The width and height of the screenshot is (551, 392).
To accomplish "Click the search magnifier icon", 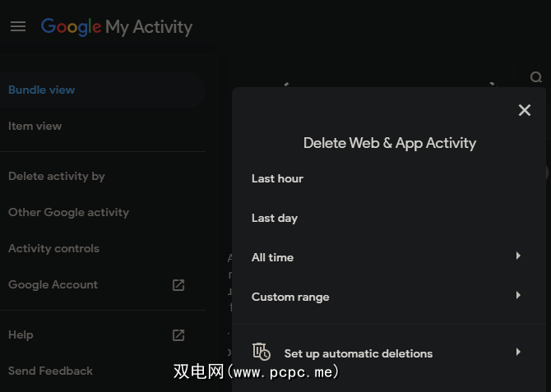I will 536,78.
